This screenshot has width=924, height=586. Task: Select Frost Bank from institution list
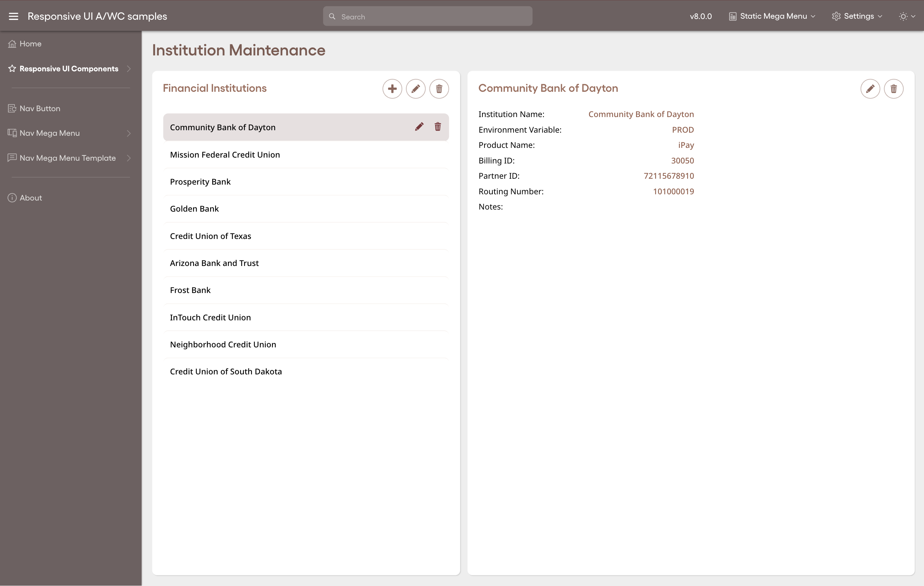190,290
